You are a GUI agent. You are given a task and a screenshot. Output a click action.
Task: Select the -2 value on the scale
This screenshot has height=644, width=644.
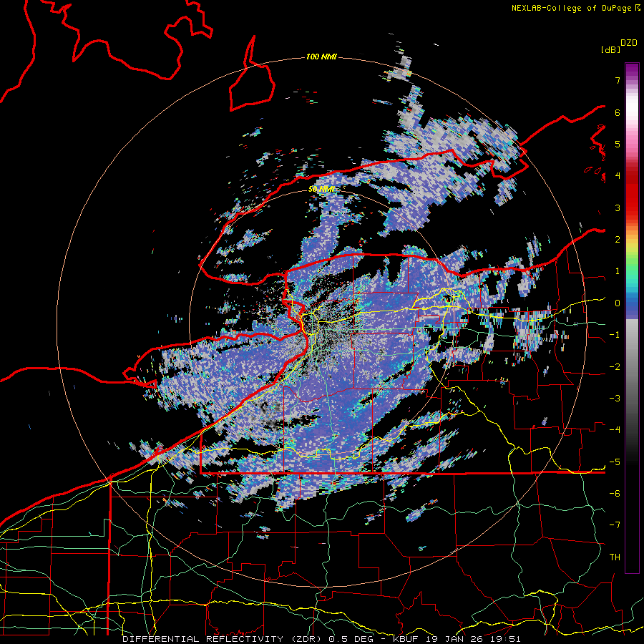click(x=615, y=367)
